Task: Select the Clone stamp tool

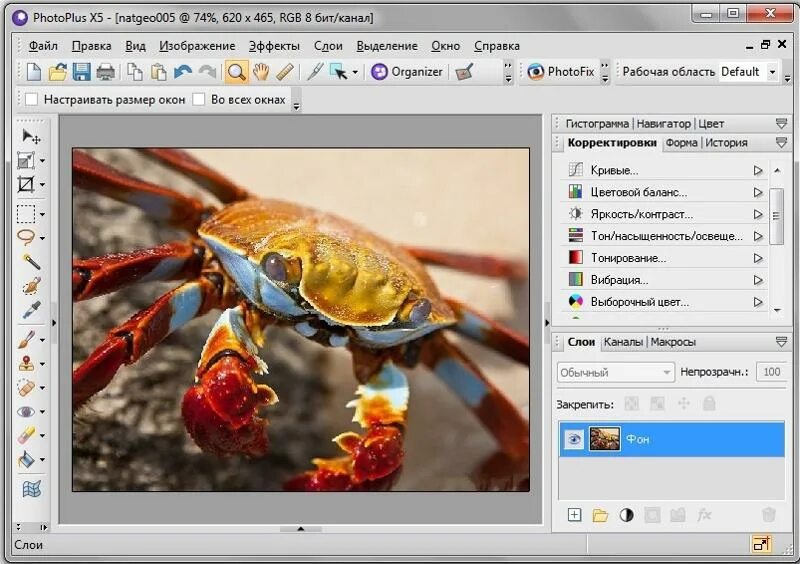Action: (26, 363)
